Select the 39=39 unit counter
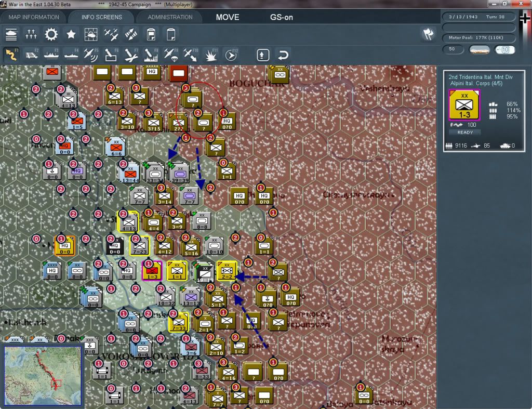Image resolution: width=532 pixels, height=409 pixels. [x=180, y=173]
